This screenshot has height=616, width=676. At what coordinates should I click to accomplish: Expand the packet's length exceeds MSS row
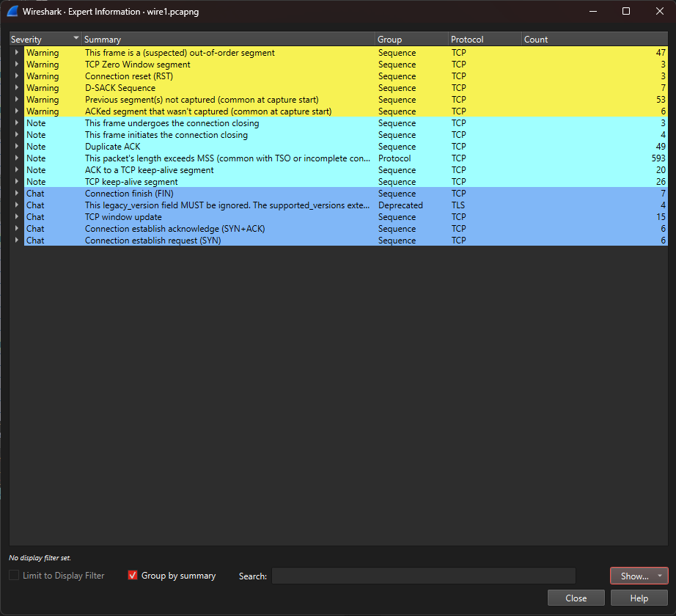click(x=16, y=158)
